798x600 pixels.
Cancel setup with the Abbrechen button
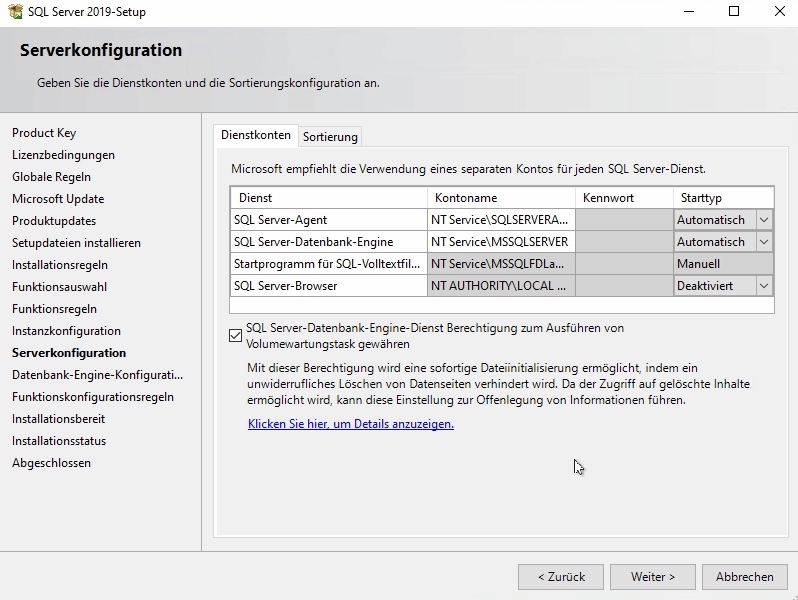(x=745, y=577)
